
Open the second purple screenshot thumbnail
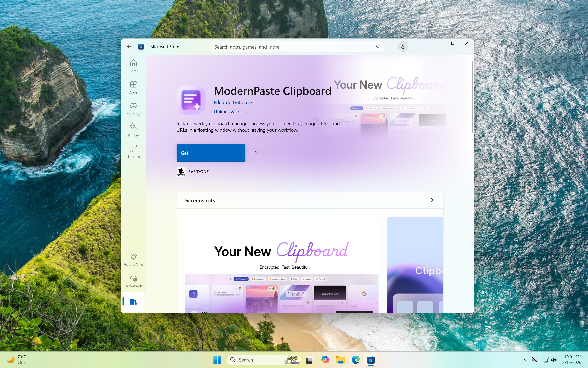[415, 265]
